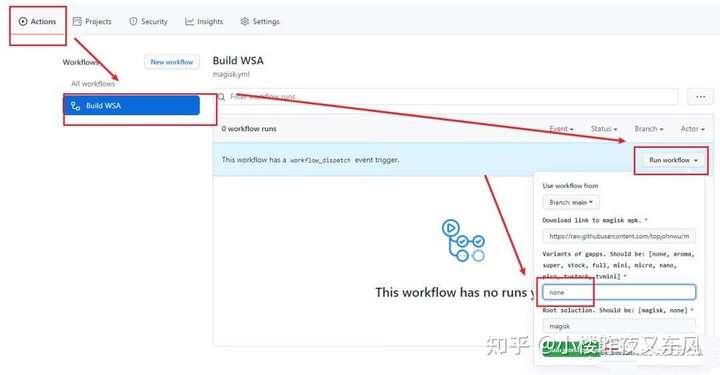Click the magisk apk download link field

coord(619,236)
